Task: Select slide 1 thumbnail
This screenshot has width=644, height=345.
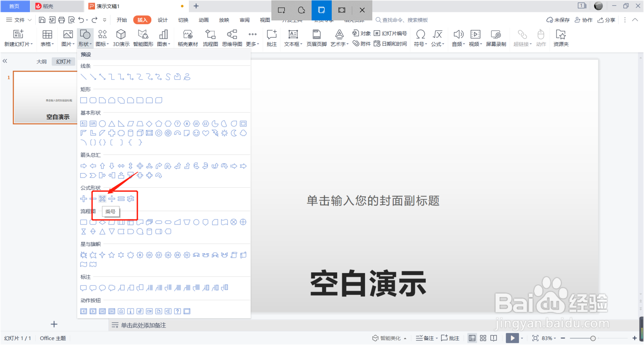Action: click(x=45, y=97)
